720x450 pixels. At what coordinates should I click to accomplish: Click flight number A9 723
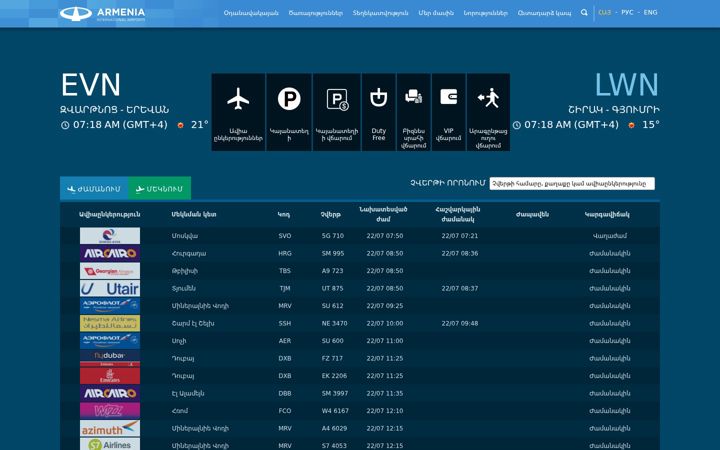point(332,271)
